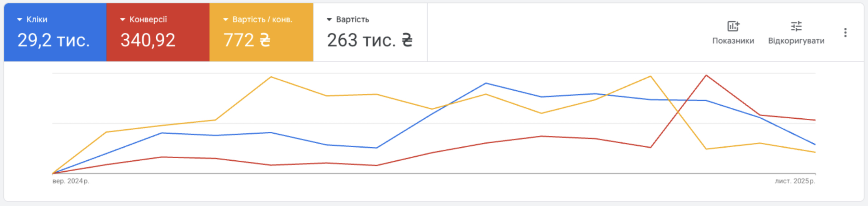Screen dimensions: 868x206
Task: Click the вер. 2024 р. axis label
Action: pyautogui.click(x=71, y=181)
